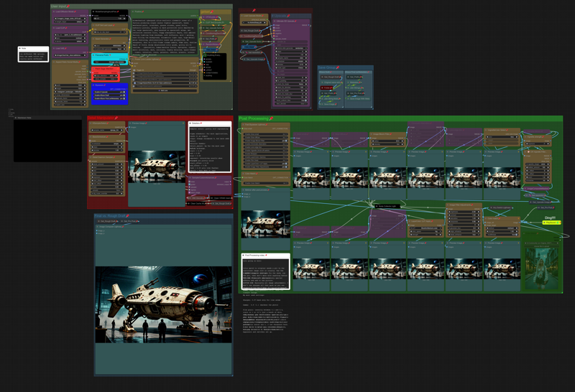This screenshot has height=392, width=575.
Task: Collapse the Ultimate SD Upscale node via its dot
Action: (275, 21)
